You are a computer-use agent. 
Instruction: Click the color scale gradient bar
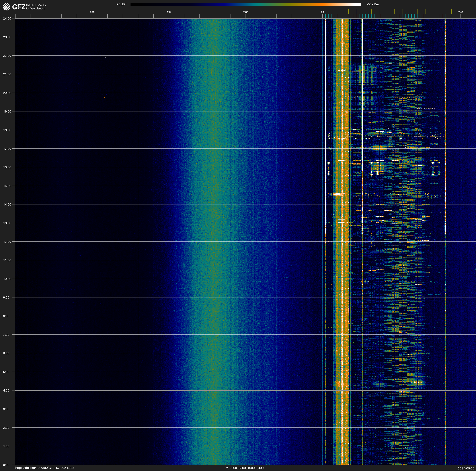tap(245, 4)
